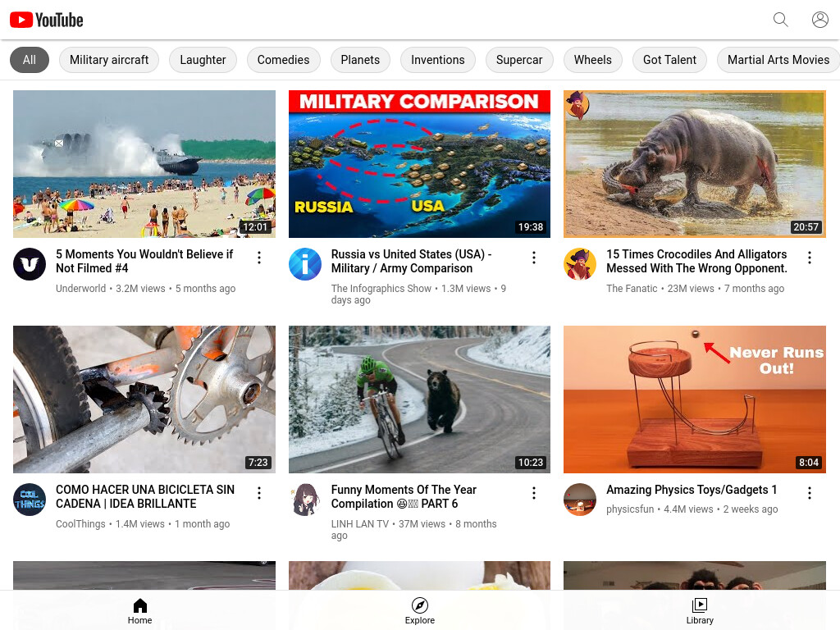Filter by Supercar chip
Viewport: 840px width, 630px height.
click(x=519, y=60)
